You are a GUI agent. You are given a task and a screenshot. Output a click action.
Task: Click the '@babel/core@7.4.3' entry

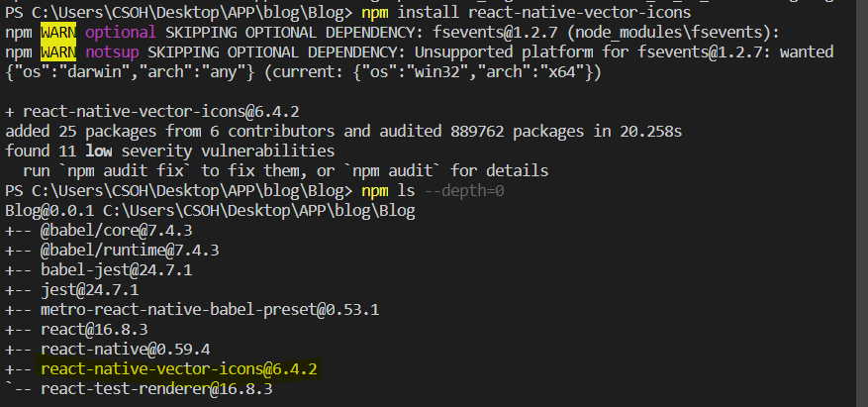click(x=116, y=231)
